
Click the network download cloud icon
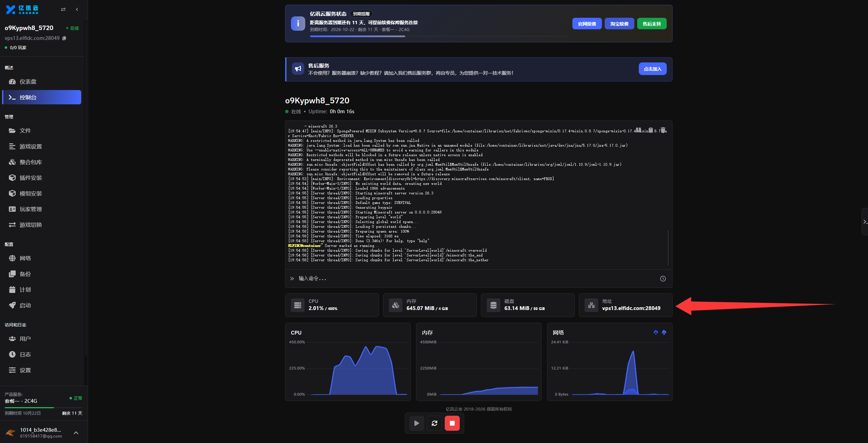tap(664, 332)
